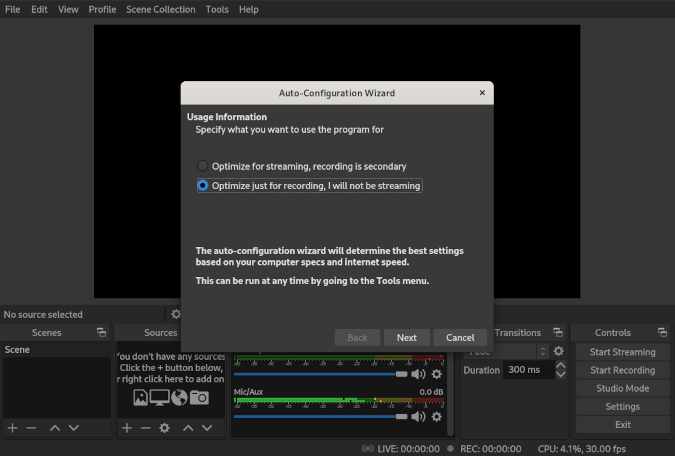Add a new scene with plus button

[12, 427]
